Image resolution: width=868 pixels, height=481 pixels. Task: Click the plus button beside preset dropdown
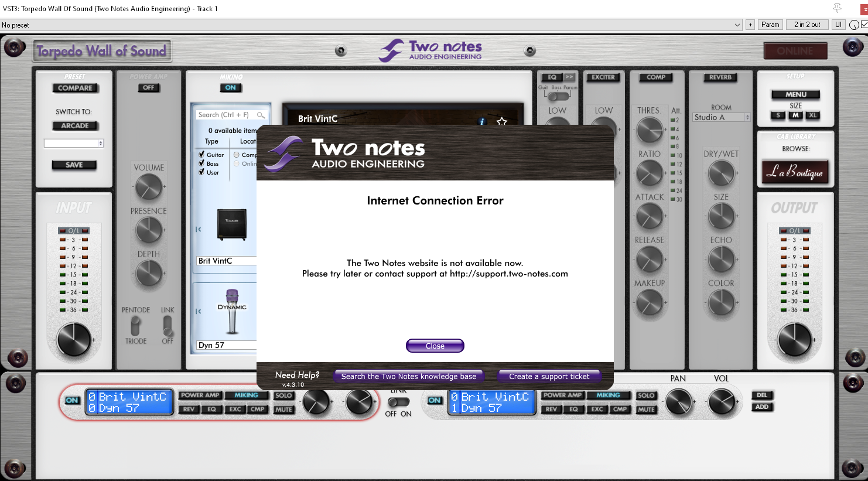(x=750, y=25)
